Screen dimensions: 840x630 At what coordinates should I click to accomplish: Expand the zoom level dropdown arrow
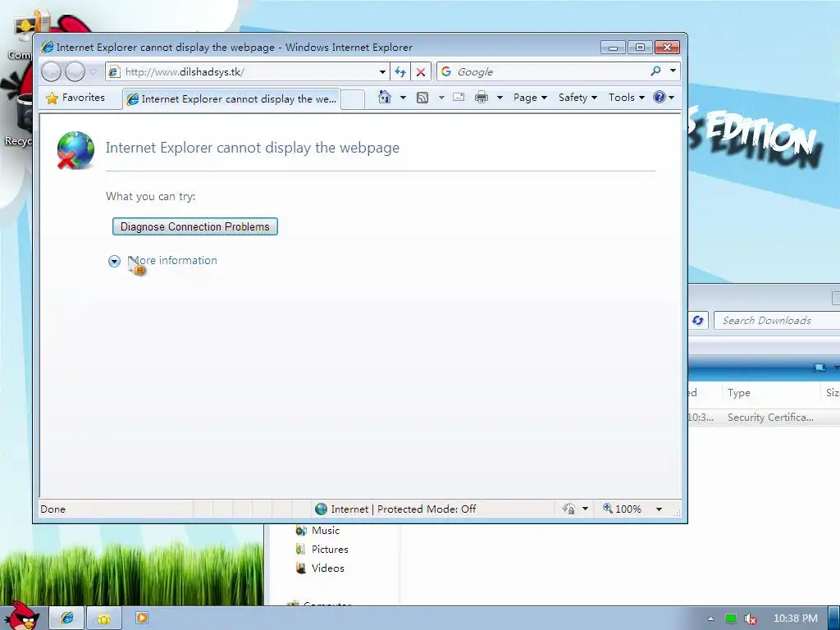(x=659, y=509)
